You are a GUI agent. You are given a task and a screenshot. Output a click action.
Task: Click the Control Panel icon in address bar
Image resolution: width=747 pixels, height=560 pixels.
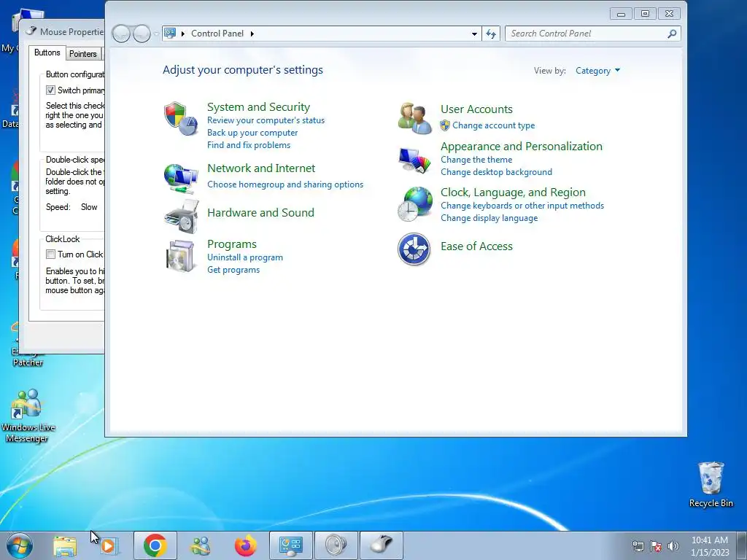[170, 34]
